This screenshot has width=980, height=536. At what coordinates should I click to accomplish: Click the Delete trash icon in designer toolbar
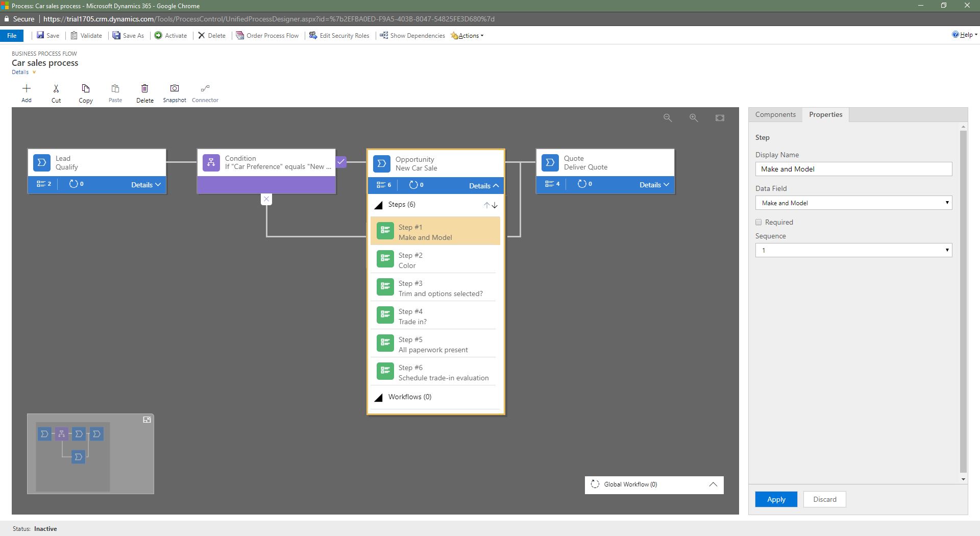click(145, 89)
